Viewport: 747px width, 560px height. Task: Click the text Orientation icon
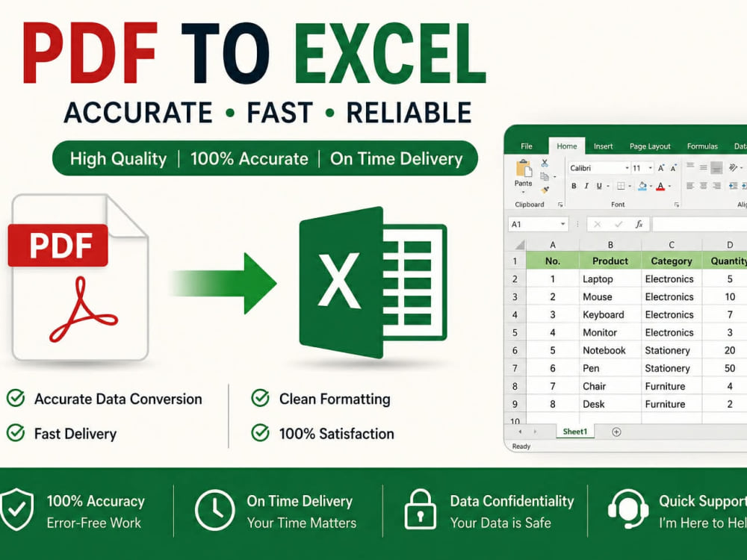point(734,167)
